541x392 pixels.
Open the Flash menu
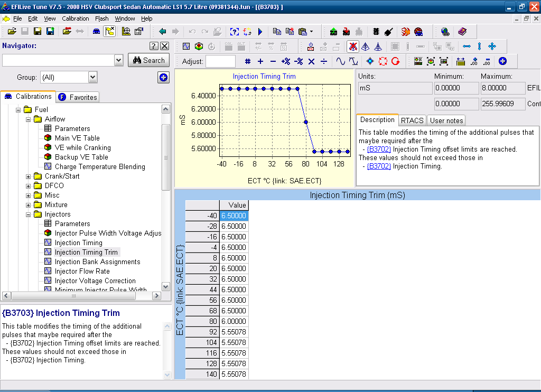pos(102,18)
